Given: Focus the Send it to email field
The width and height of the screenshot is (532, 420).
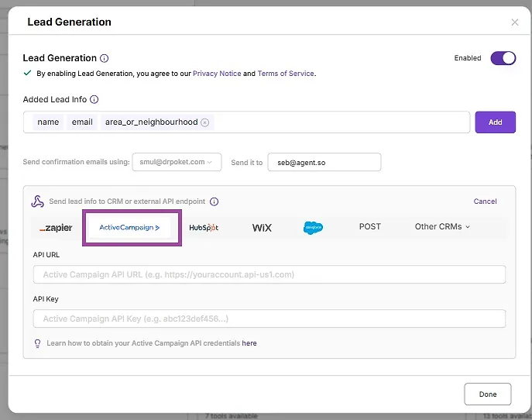Looking at the screenshot, I should tap(324, 162).
